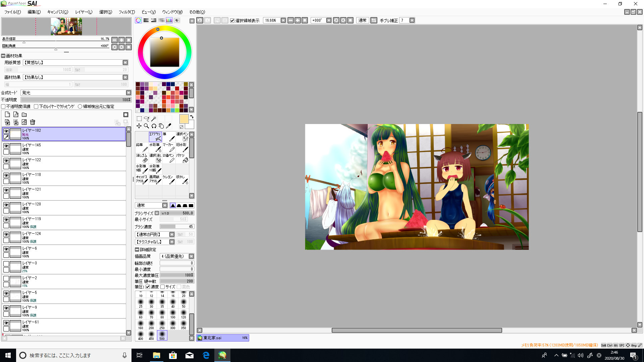Open ファイル(F) menu
Screen dimensions: 644x362
[x=12, y=12]
